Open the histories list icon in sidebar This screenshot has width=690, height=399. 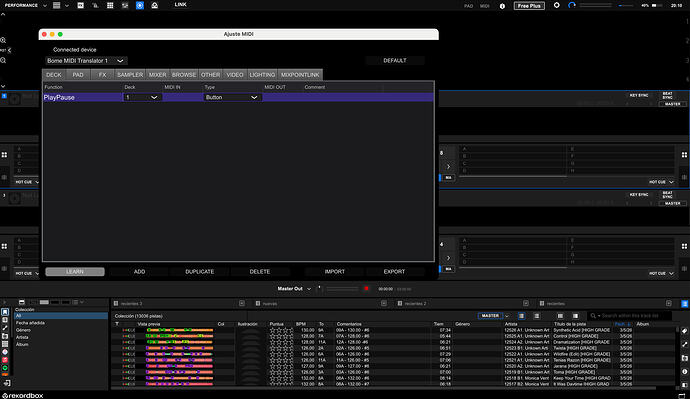(5, 344)
